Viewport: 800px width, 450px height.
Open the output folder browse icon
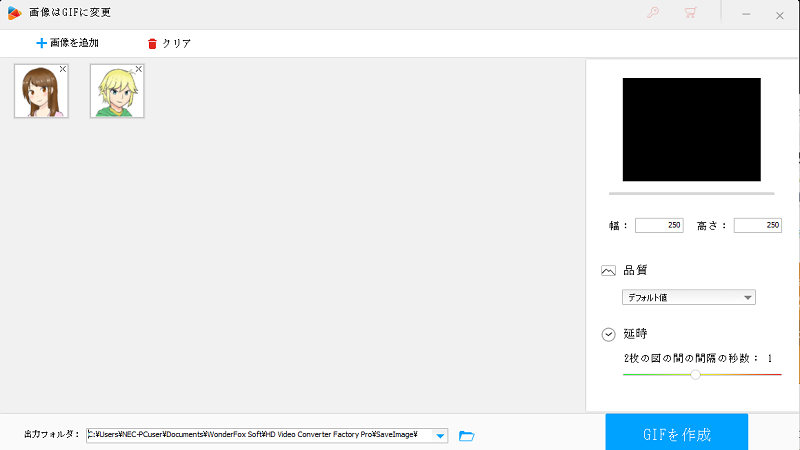tap(466, 436)
